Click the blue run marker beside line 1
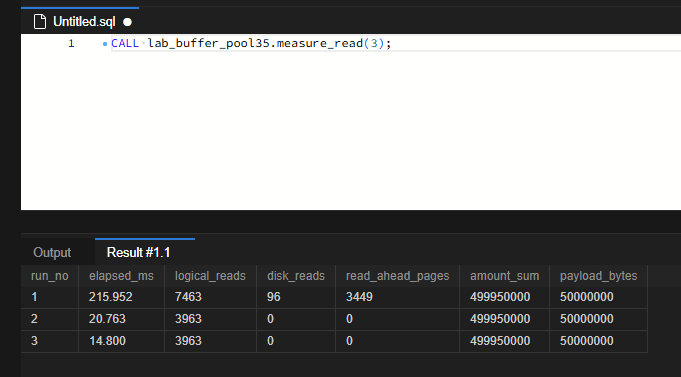 click(x=105, y=44)
